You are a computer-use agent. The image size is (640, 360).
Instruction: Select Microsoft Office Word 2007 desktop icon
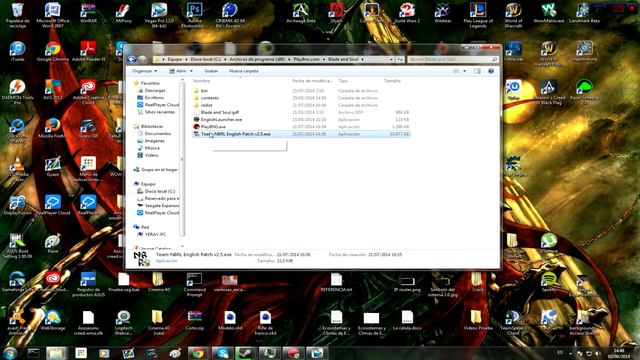click(x=53, y=15)
